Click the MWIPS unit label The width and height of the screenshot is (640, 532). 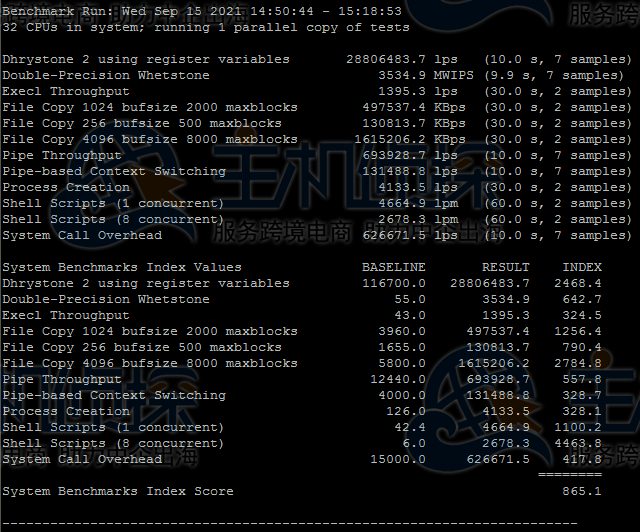453,75
